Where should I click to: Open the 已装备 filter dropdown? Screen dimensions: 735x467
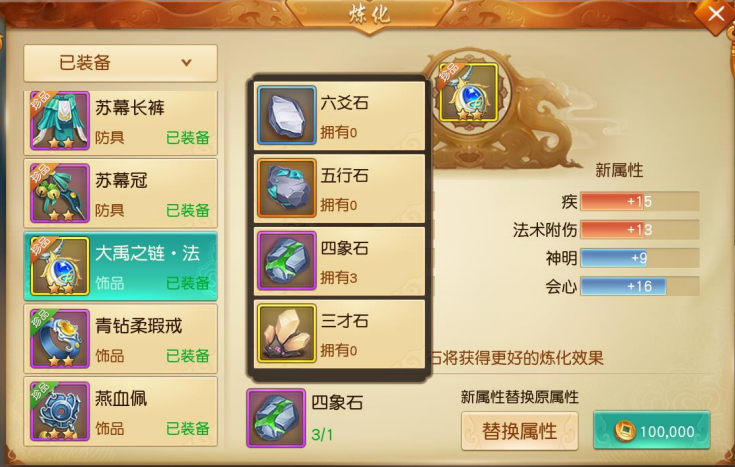tap(120, 63)
